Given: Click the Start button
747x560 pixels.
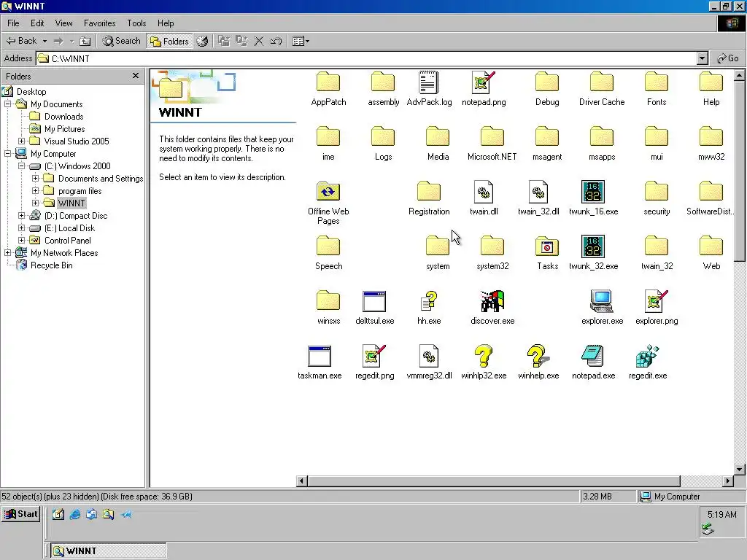Looking at the screenshot, I should tap(21, 514).
